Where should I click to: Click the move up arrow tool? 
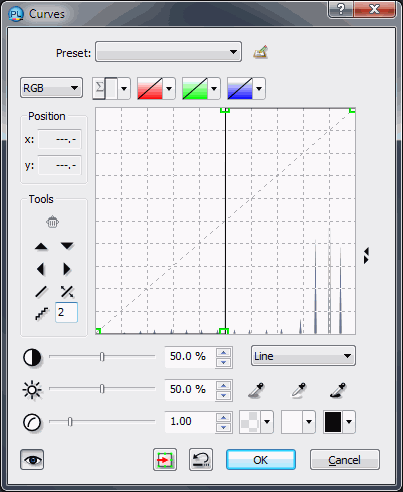point(41,246)
